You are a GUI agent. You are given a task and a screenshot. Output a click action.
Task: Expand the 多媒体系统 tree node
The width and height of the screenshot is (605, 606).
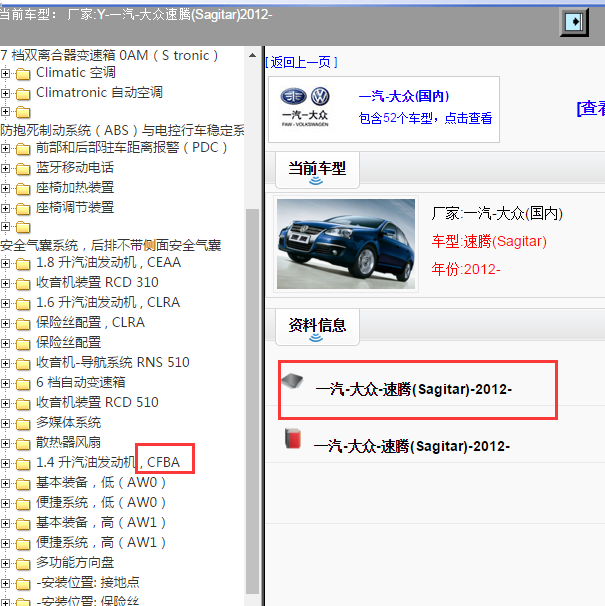[x=5, y=423]
